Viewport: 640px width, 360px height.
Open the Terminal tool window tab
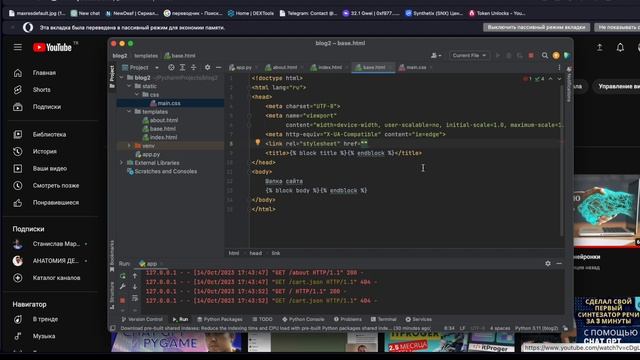[384, 319]
